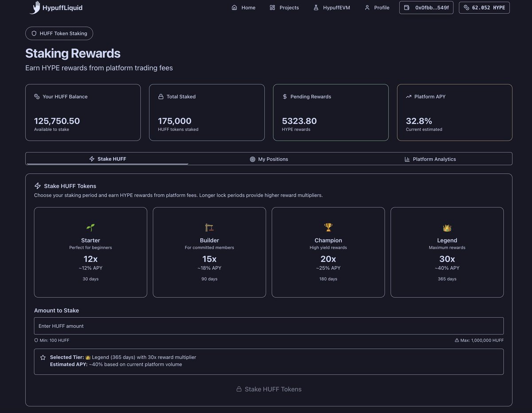Click the 5323.80 pending rewards value
Image resolution: width=532 pixels, height=413 pixels.
click(299, 121)
